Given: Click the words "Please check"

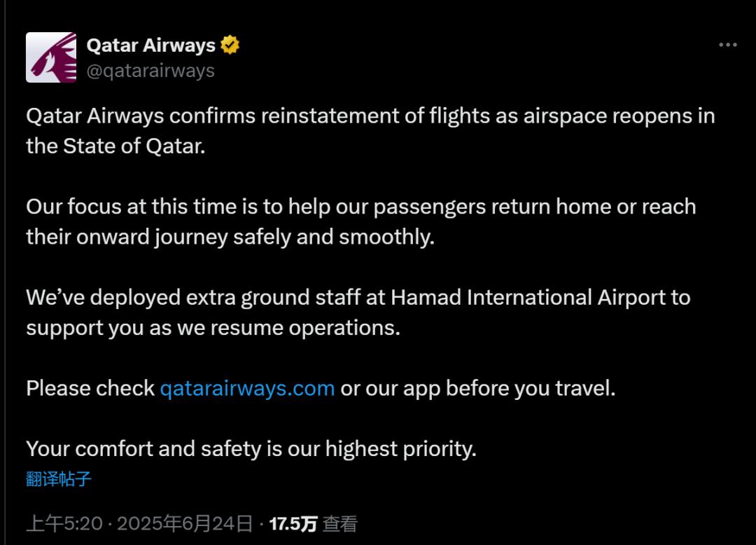Looking at the screenshot, I should [90, 388].
